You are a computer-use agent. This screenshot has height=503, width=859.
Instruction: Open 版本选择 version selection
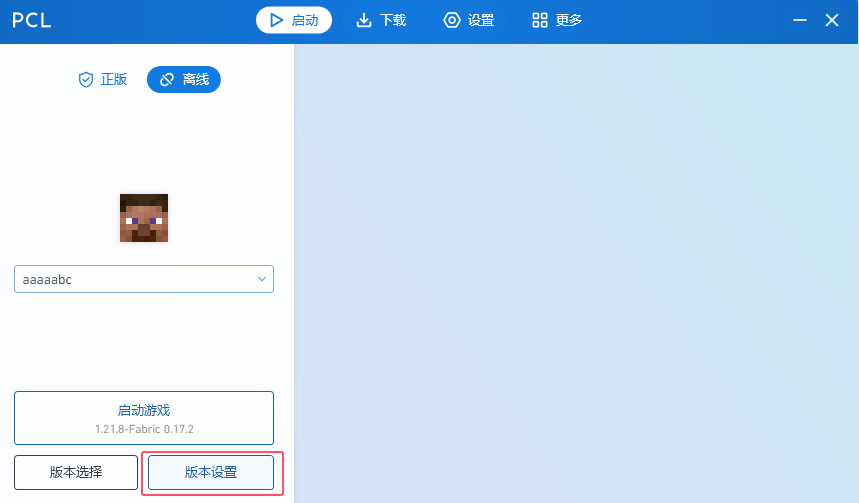pyautogui.click(x=76, y=472)
